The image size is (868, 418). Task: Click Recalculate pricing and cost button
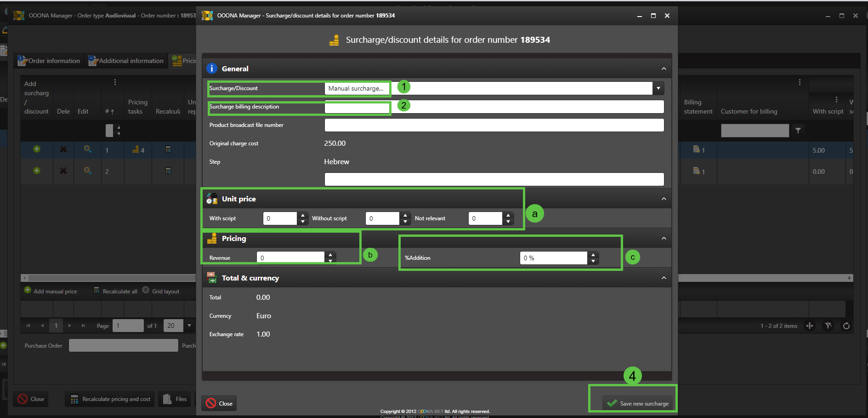[110, 399]
